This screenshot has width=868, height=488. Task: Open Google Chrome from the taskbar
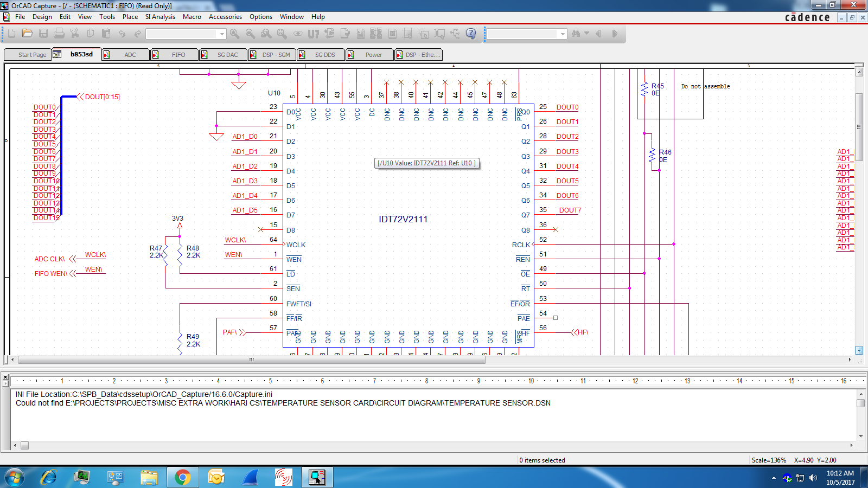click(183, 478)
